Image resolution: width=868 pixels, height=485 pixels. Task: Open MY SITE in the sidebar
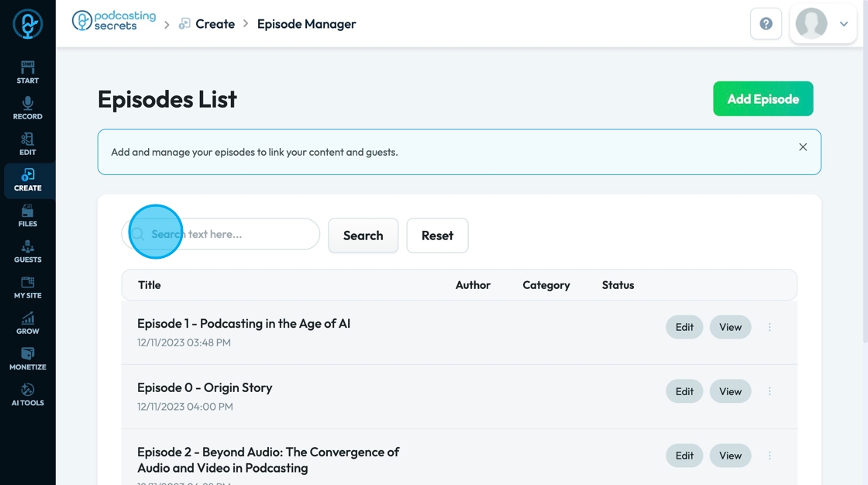pyautogui.click(x=27, y=287)
